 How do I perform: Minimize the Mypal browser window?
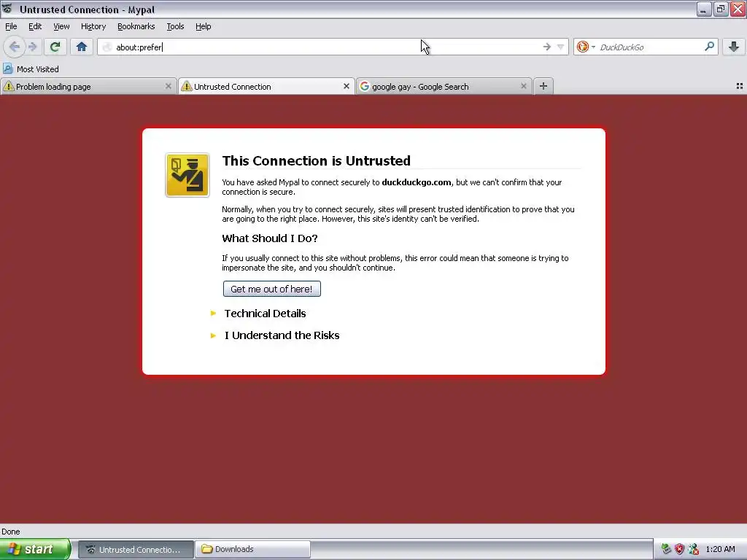(703, 9)
